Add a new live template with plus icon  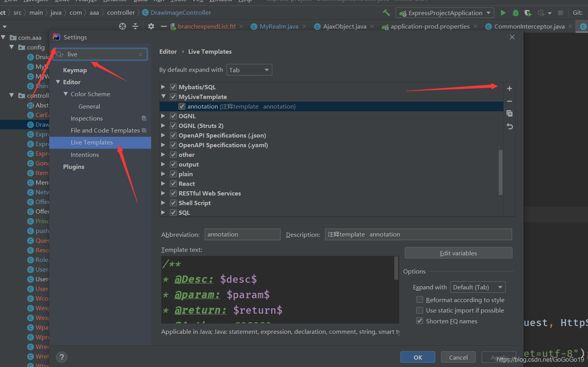click(x=510, y=88)
